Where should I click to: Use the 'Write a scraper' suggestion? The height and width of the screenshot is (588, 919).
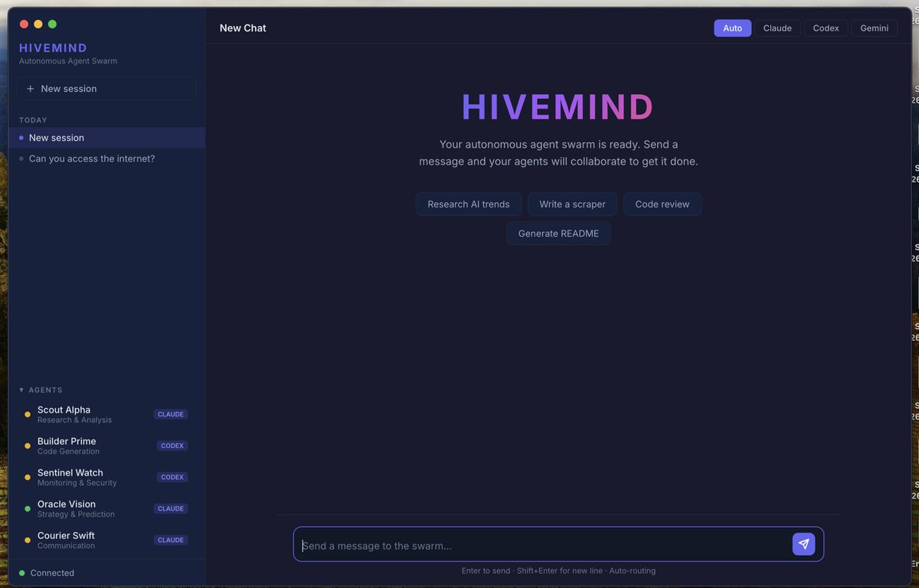tap(572, 204)
